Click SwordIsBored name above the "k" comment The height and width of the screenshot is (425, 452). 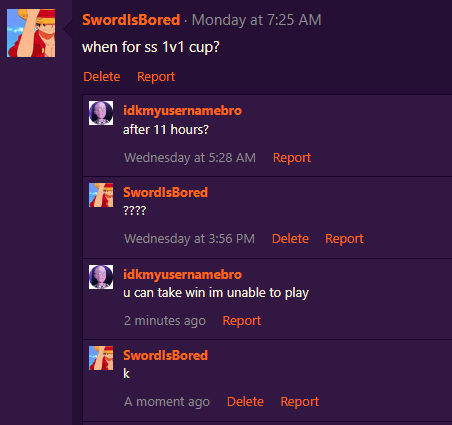(x=166, y=355)
